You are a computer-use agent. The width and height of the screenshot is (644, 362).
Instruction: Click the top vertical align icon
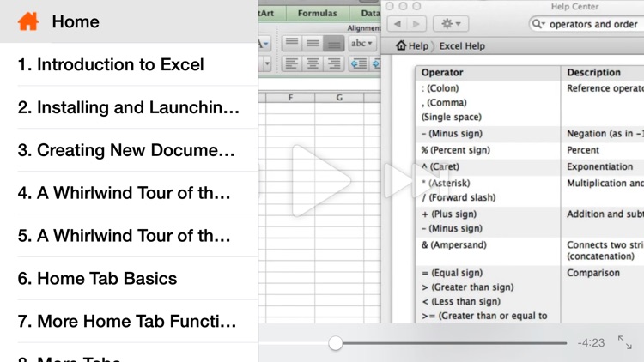coord(292,43)
